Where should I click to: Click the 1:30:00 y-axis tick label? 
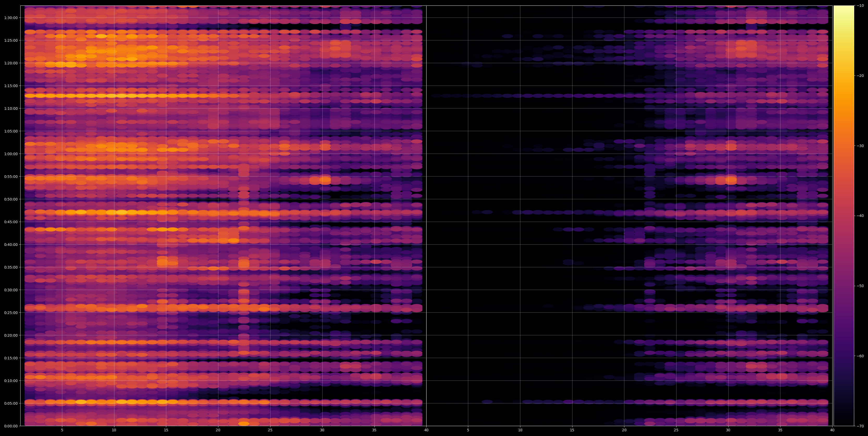pos(11,17)
